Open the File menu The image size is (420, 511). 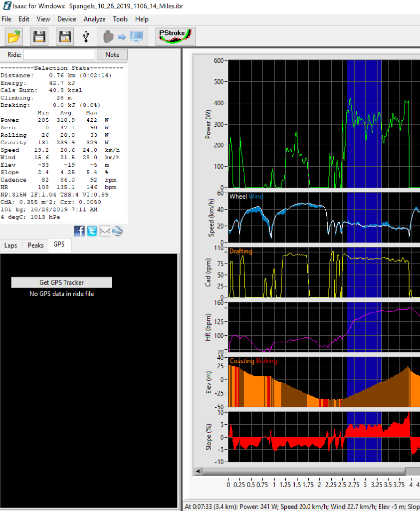click(x=6, y=19)
